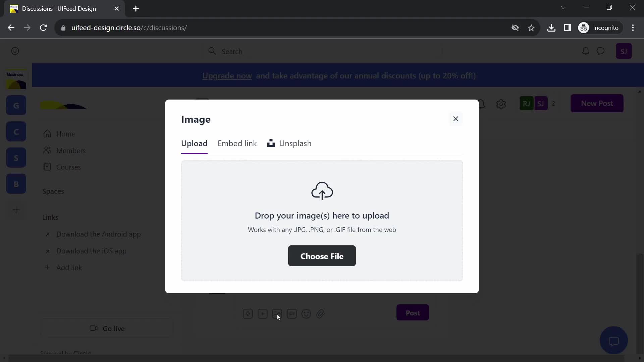Navigate to the Members section

71,151
